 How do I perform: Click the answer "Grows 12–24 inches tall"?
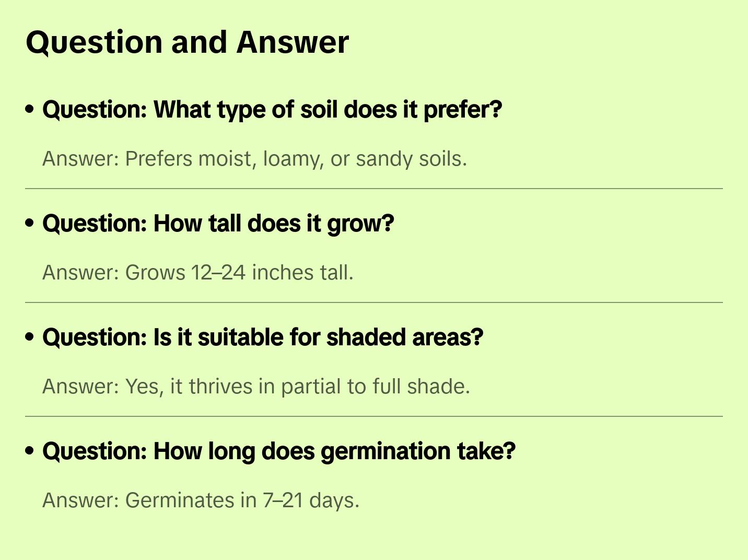(197, 273)
